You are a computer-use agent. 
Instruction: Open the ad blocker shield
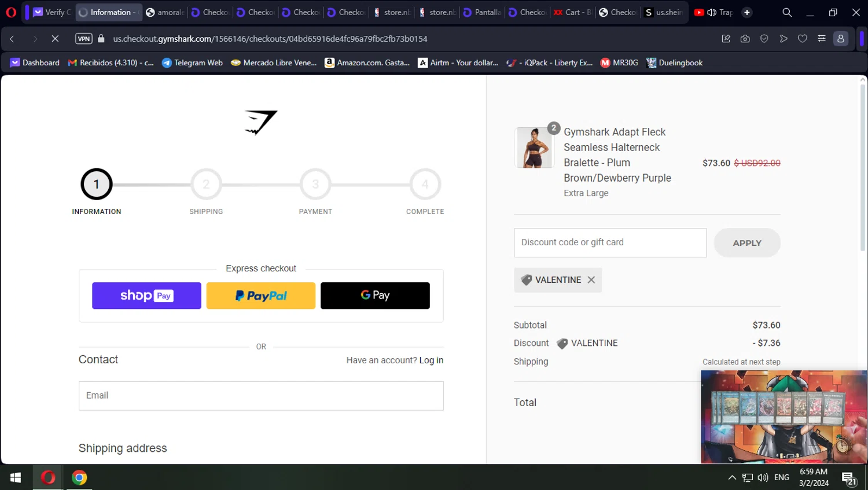point(764,39)
